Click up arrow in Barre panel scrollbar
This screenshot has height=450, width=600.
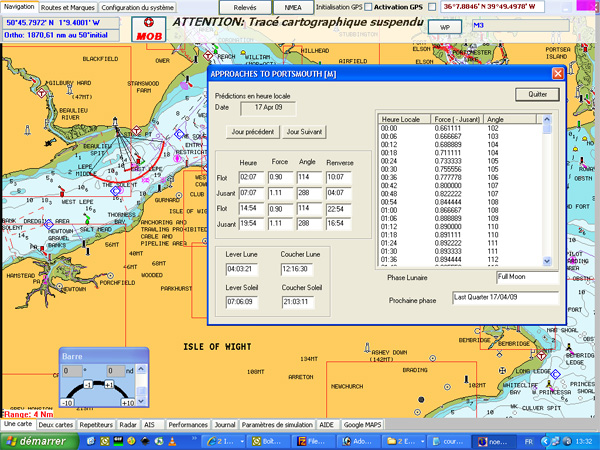(141, 369)
